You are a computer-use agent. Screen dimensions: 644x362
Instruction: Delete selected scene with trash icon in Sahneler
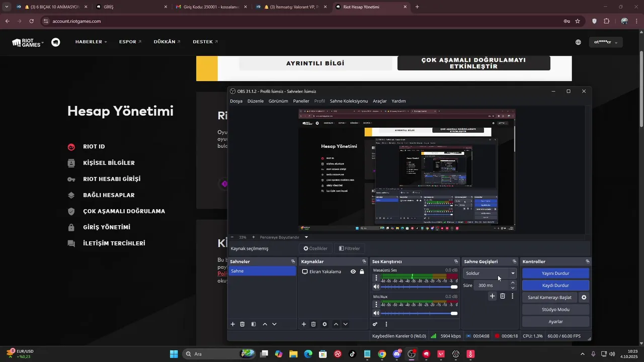[x=242, y=324]
